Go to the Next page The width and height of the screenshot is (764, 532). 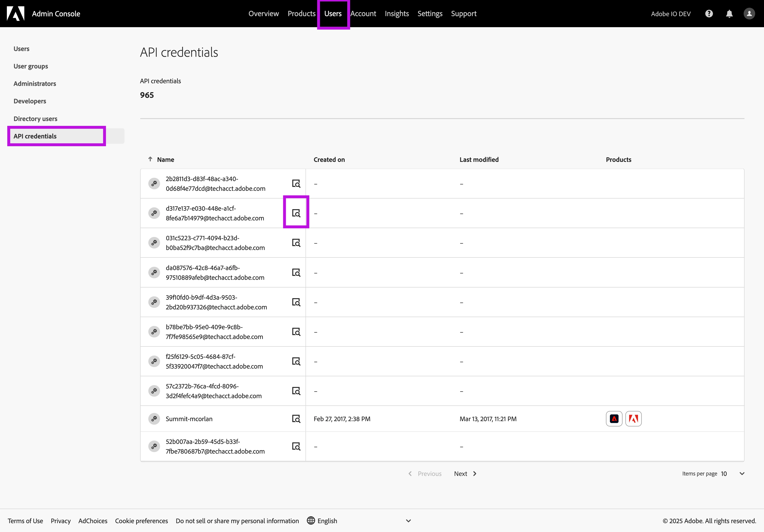[x=465, y=474]
